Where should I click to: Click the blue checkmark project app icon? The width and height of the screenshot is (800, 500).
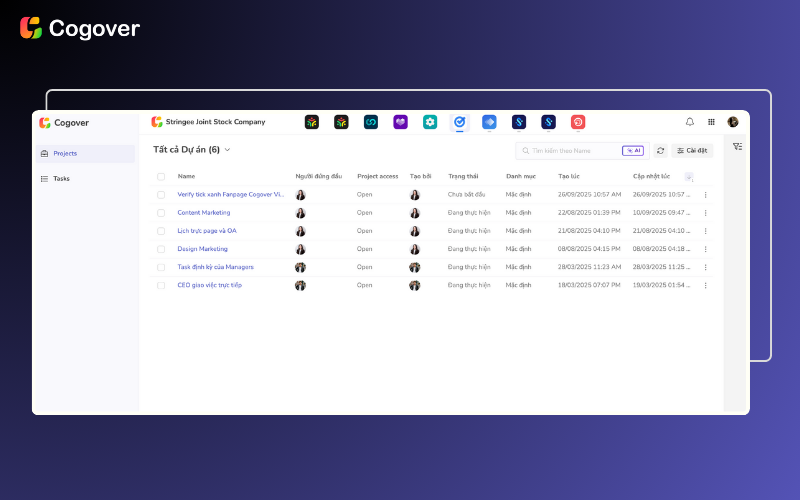[x=459, y=122]
